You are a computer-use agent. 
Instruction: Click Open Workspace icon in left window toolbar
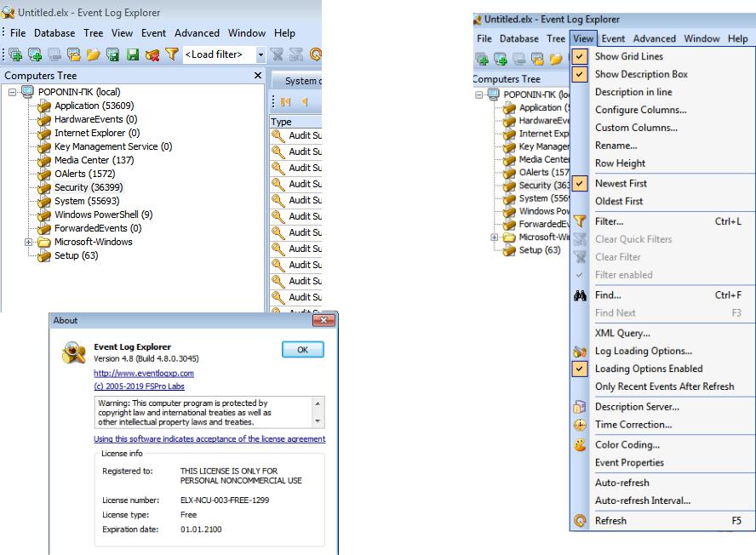click(74, 54)
